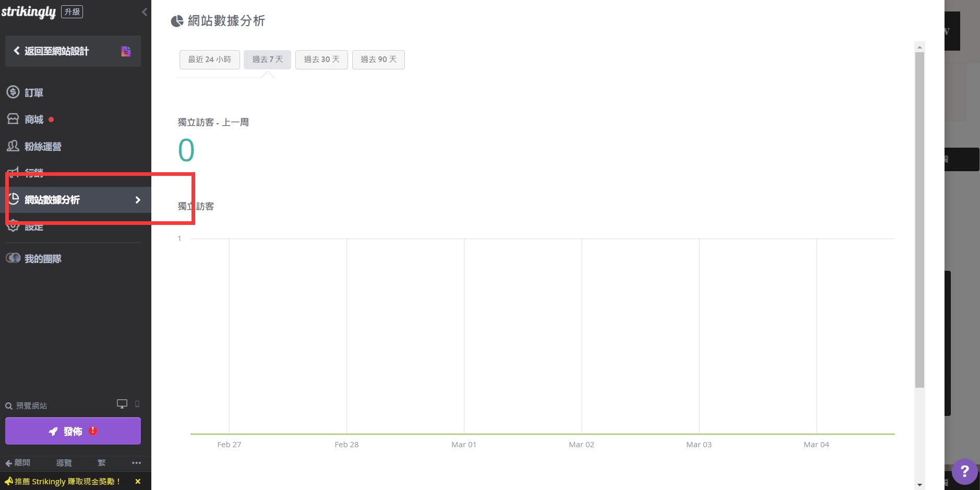980x490 pixels.
Task: Click the purple help question mark icon
Action: tap(964, 472)
